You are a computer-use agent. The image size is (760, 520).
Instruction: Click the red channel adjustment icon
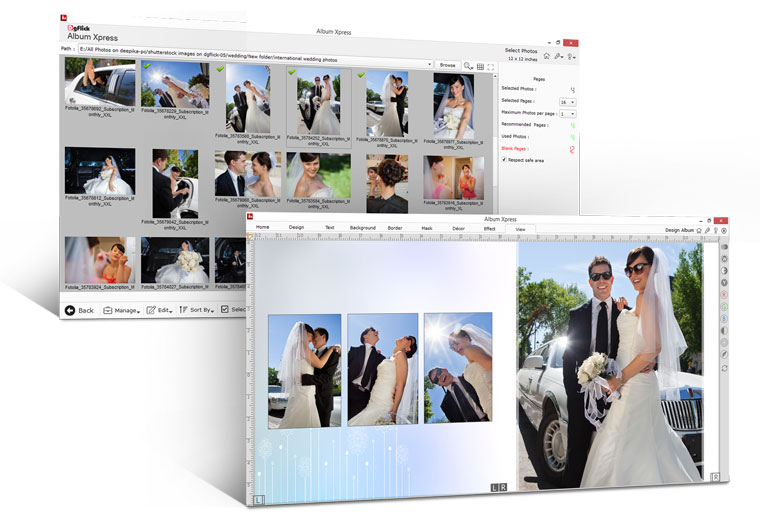[724, 295]
